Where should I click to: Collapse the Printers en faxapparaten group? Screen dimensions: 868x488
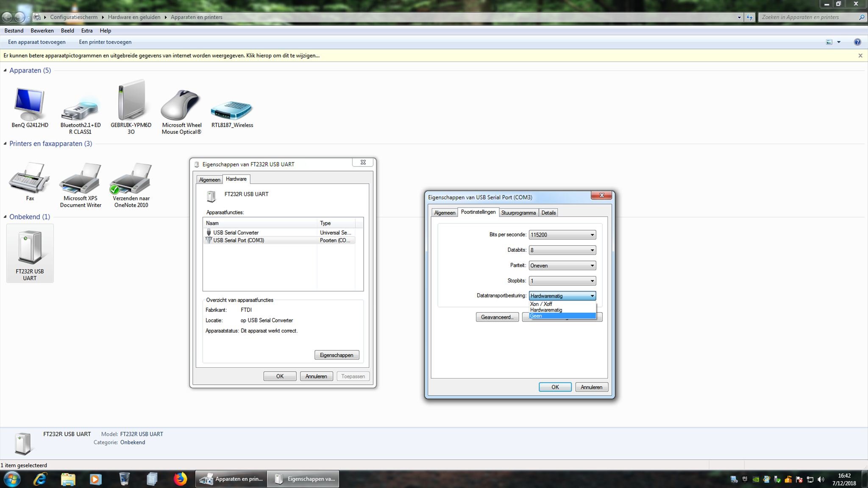pos(5,144)
